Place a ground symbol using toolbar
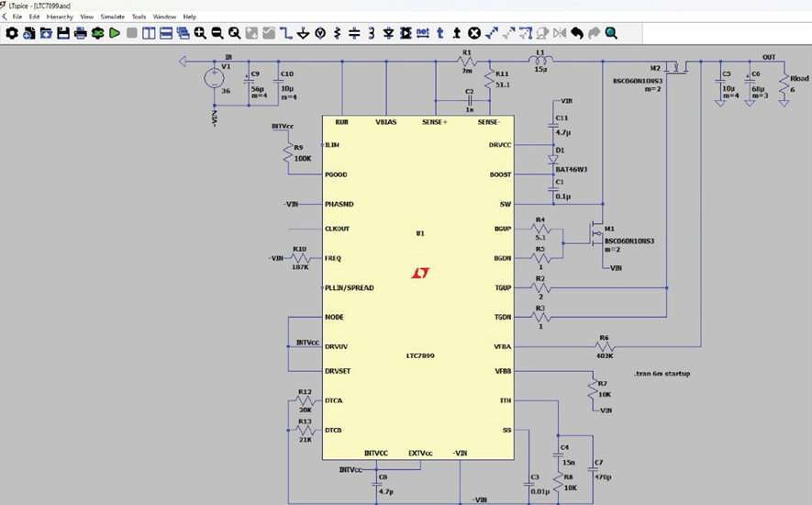 pos(302,33)
